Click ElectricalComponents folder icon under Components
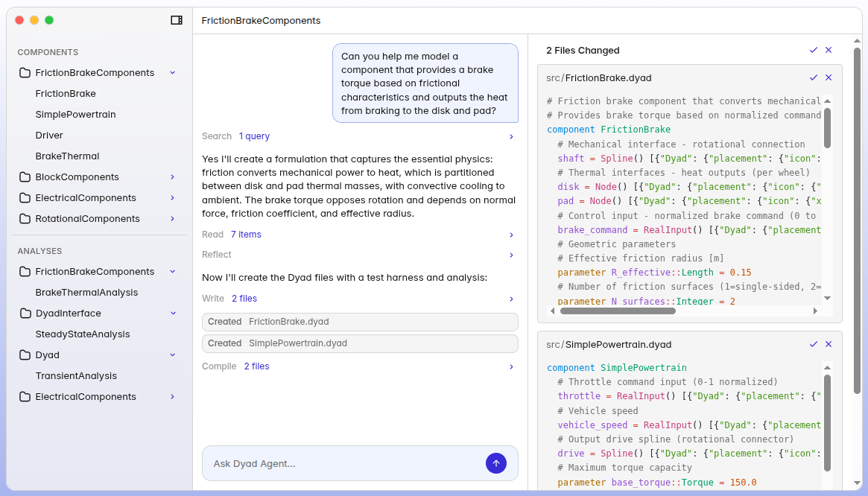This screenshot has height=496, width=868. (x=25, y=197)
